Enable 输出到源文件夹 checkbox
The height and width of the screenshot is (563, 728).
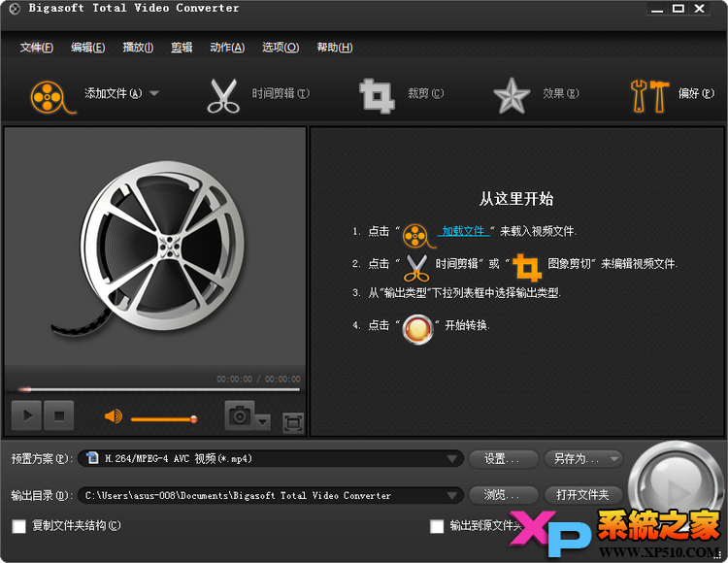click(437, 526)
